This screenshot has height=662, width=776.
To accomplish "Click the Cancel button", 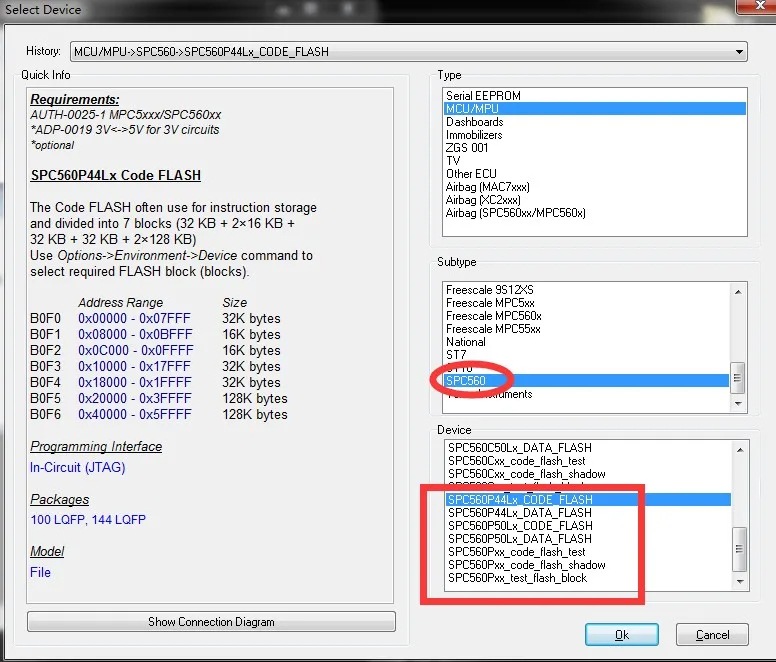I will click(x=712, y=635).
